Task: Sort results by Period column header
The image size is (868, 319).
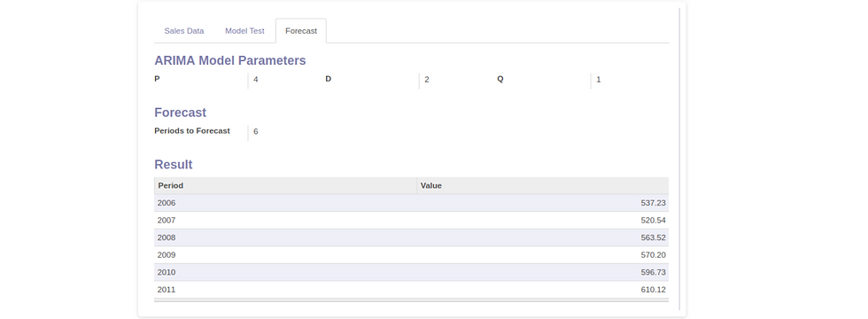Action: 285,185
